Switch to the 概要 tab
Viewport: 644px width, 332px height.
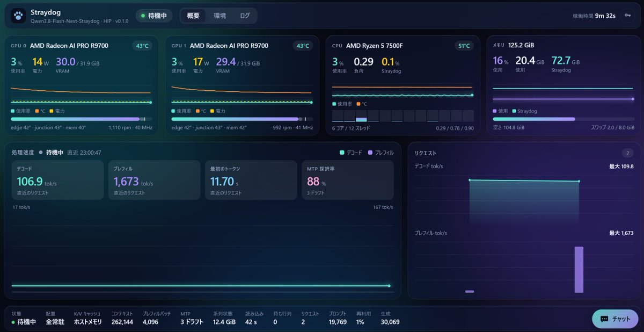(193, 16)
